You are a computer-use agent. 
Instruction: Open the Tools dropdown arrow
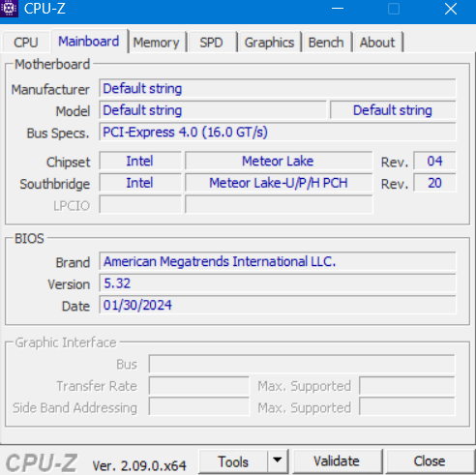click(x=278, y=460)
